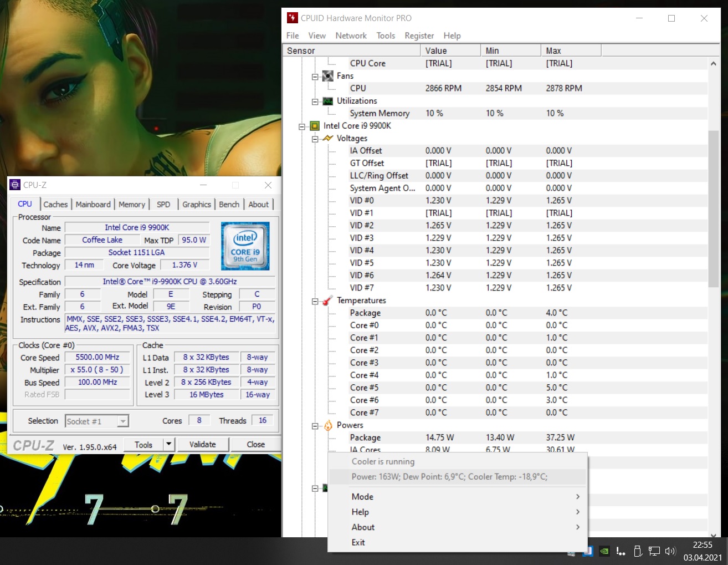The width and height of the screenshot is (728, 565).
Task: Choose Exit in the cooler tray menu
Action: 458,542
